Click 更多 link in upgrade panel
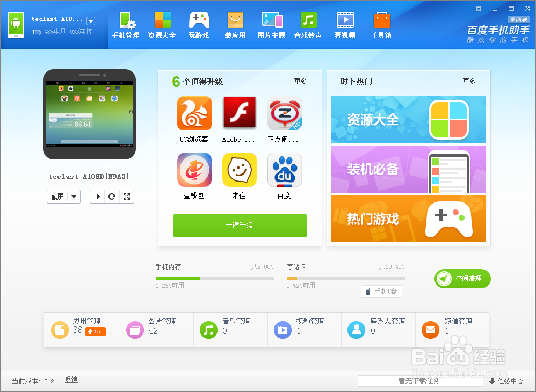Image resolution: width=536 pixels, height=392 pixels. coord(300,82)
